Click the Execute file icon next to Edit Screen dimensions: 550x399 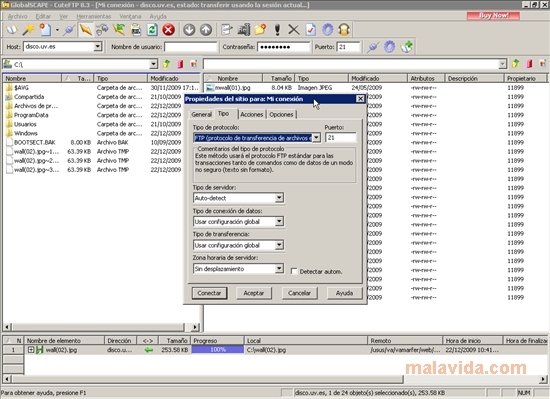243,30
